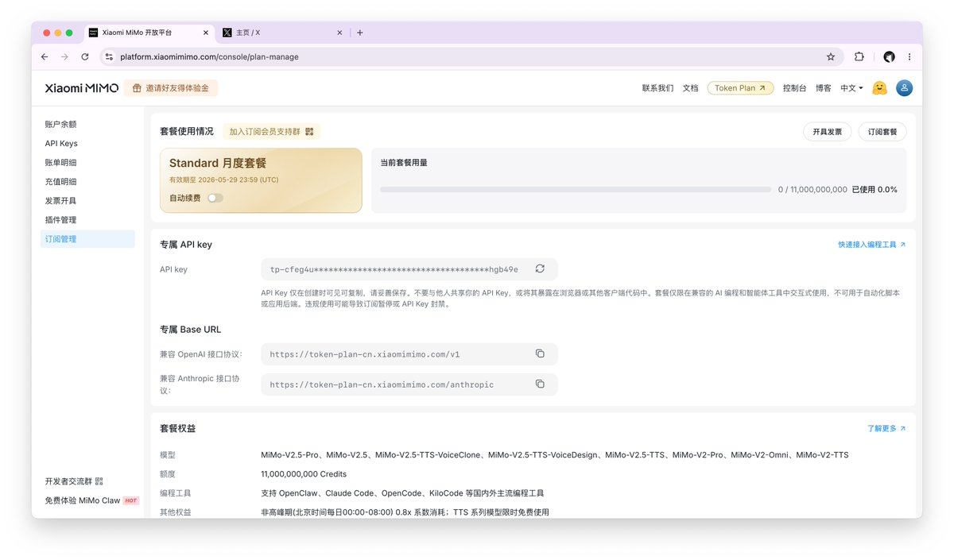
Task: Click the Token Plan button
Action: click(740, 88)
